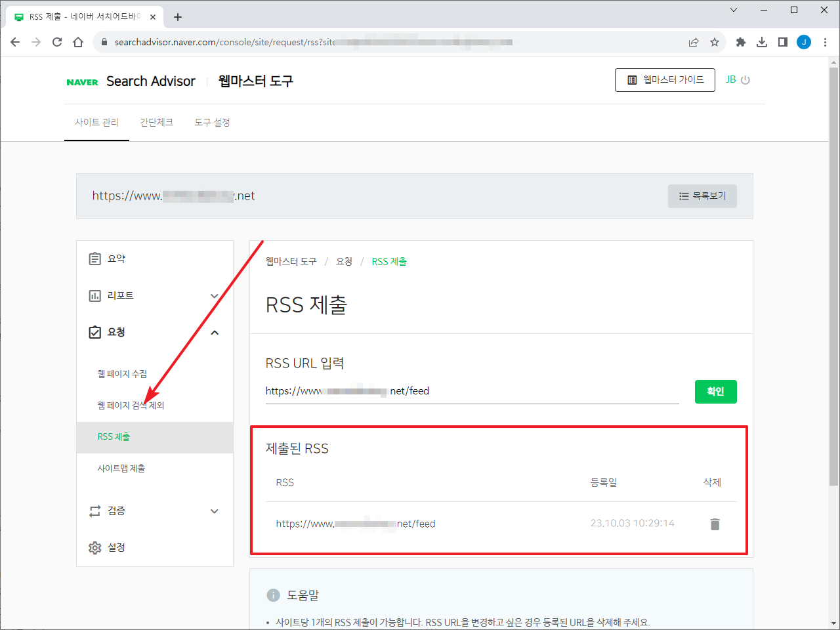Close the RSS 제출 browser tab
Screen dimensions: 840x630
tap(153, 17)
